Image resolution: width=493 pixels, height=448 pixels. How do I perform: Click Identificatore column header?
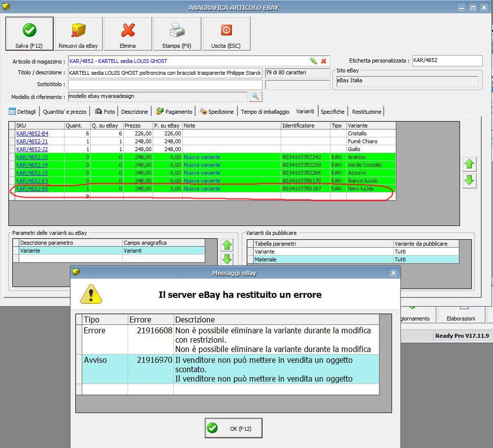[305, 126]
